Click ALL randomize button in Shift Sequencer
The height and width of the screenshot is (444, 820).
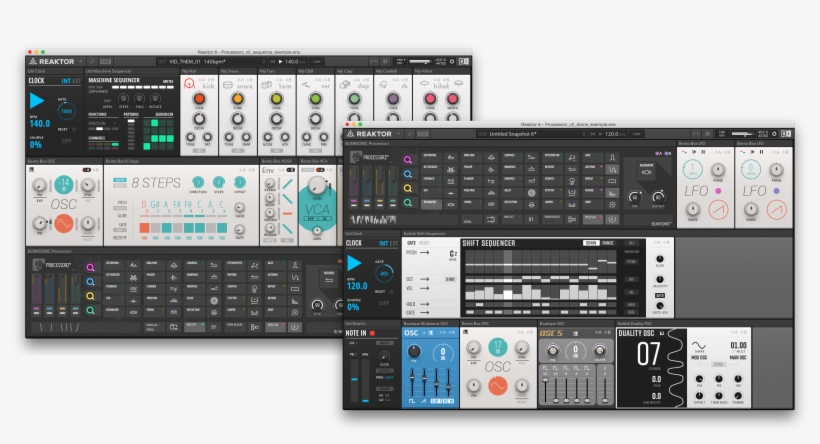point(631,243)
